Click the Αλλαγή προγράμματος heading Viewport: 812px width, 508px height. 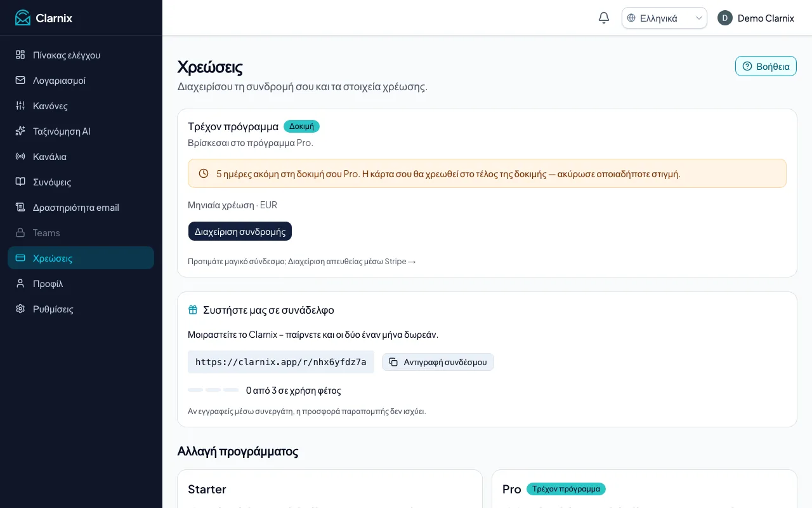(x=238, y=451)
